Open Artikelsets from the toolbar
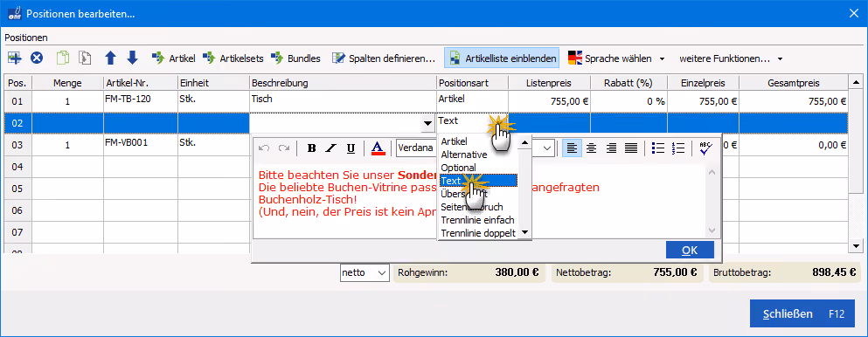This screenshot has width=868, height=337. coord(233,58)
